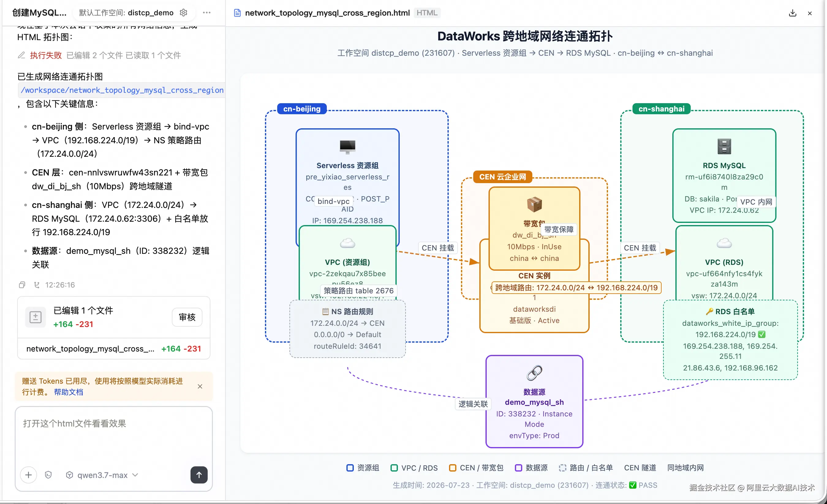Send the message with the arrow button

pyautogui.click(x=199, y=475)
